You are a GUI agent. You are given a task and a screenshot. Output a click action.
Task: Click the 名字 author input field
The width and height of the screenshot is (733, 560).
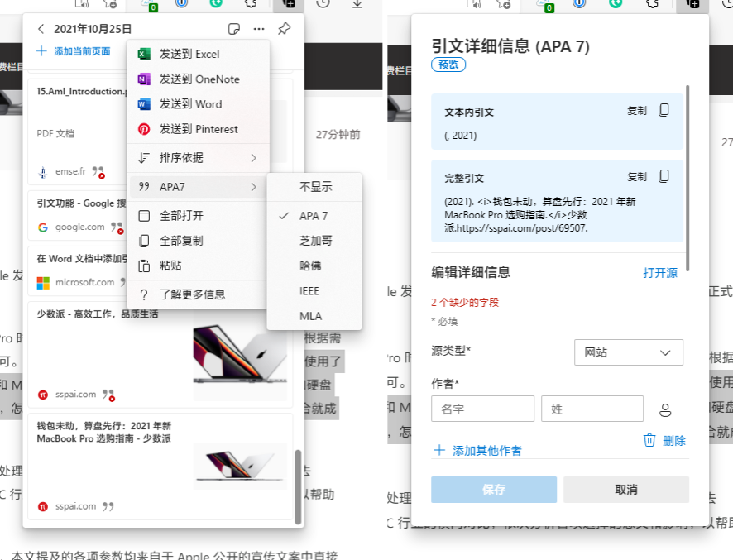coord(482,409)
